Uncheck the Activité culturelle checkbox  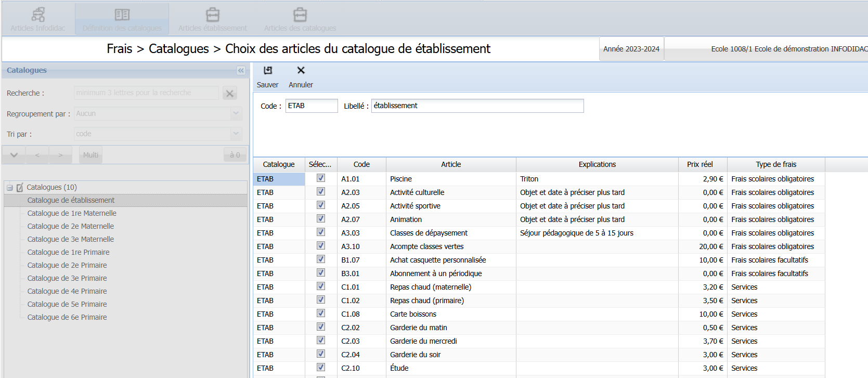(321, 191)
